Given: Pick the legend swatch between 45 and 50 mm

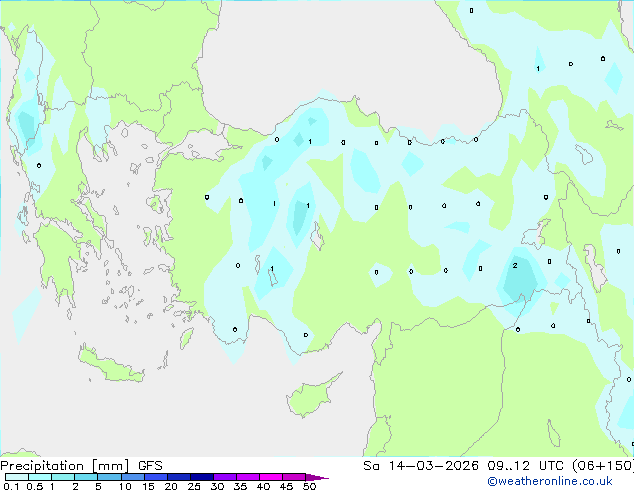Looking at the screenshot, I should click(x=294, y=477).
